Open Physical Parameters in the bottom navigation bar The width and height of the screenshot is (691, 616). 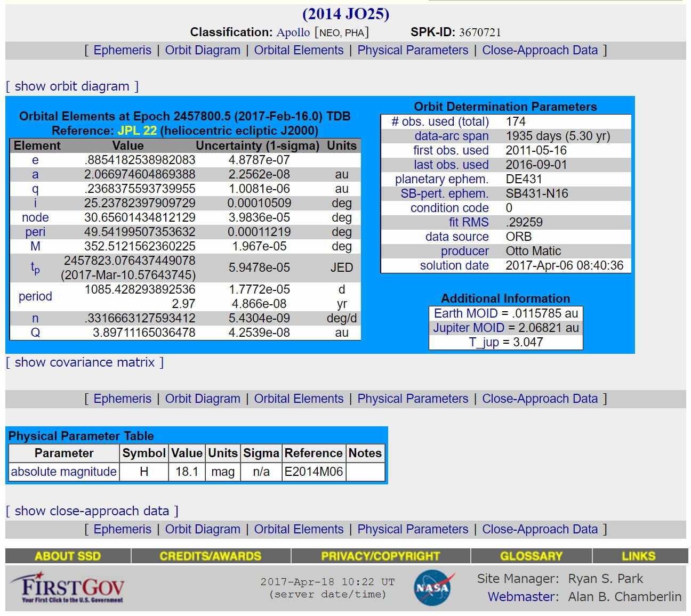tap(413, 529)
